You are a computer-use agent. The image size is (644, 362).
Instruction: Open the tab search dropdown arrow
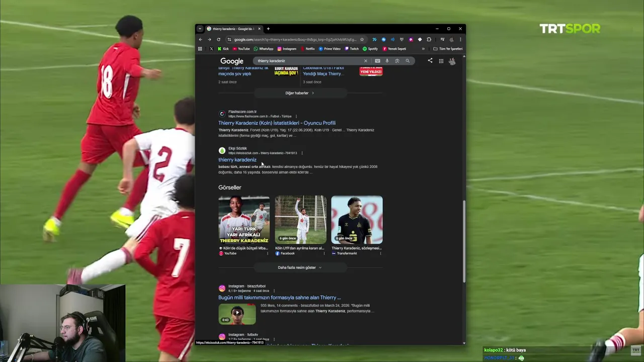click(200, 29)
